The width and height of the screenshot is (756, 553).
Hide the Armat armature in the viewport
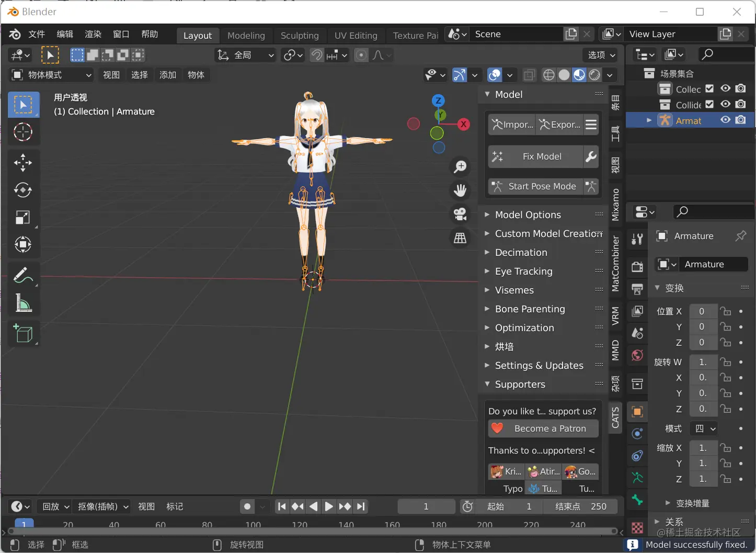pyautogui.click(x=725, y=120)
